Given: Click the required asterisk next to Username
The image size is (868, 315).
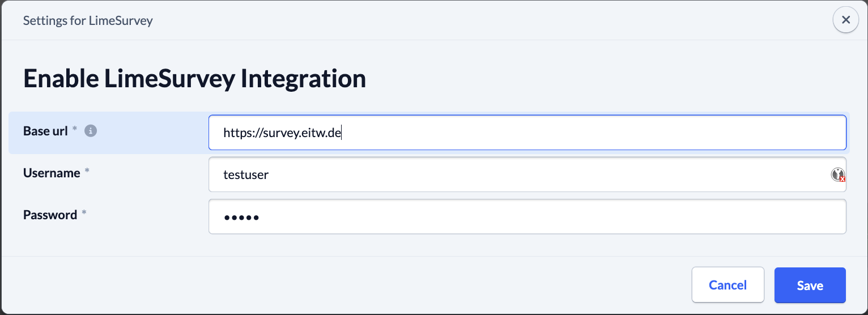Looking at the screenshot, I should [87, 172].
